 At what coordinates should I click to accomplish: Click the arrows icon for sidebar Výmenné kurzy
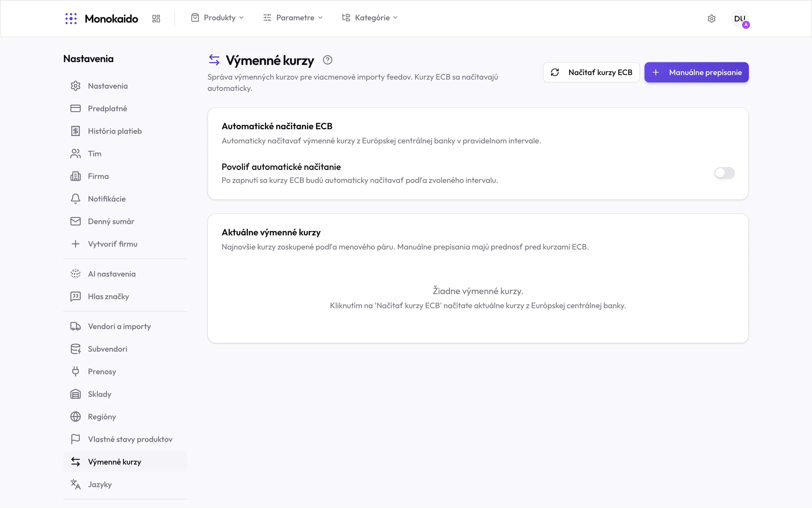coord(76,462)
